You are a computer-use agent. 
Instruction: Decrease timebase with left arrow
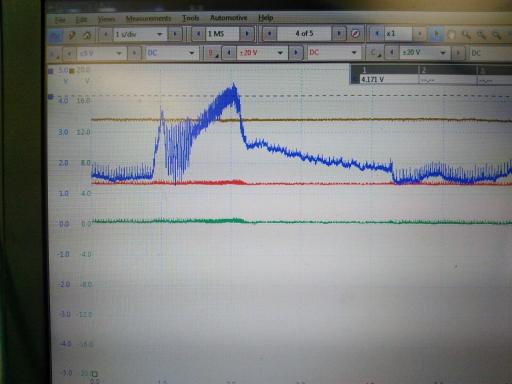[106, 34]
